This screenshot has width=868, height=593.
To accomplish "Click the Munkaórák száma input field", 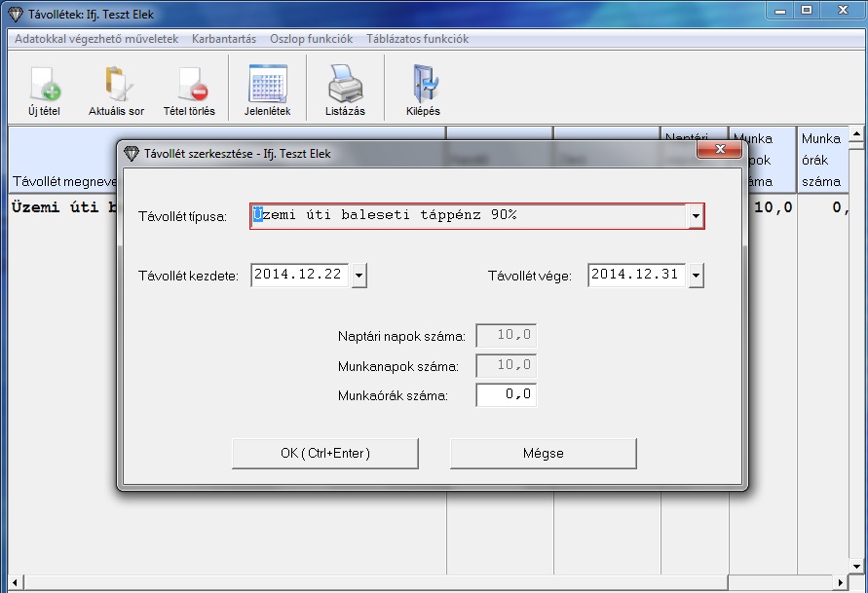I will click(506, 395).
